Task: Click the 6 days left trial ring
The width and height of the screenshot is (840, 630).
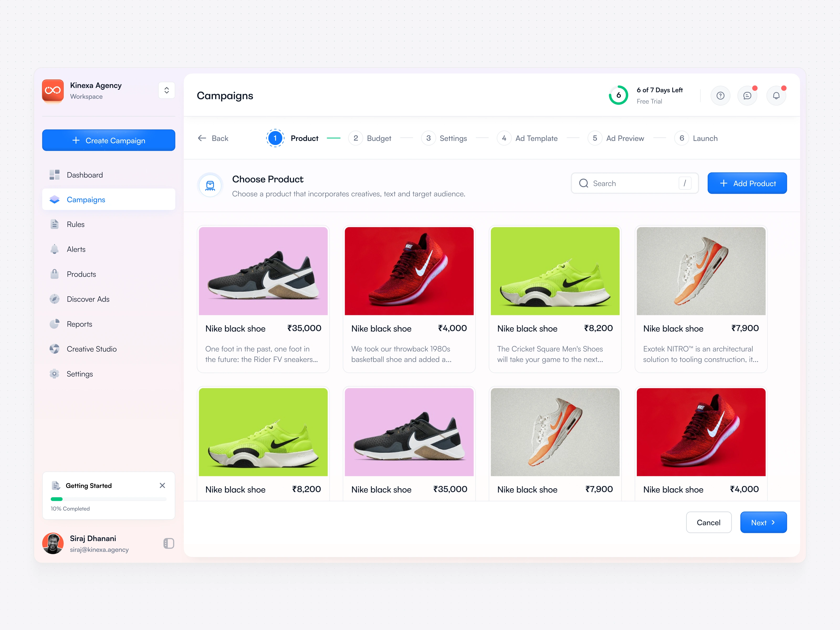Action: click(618, 95)
